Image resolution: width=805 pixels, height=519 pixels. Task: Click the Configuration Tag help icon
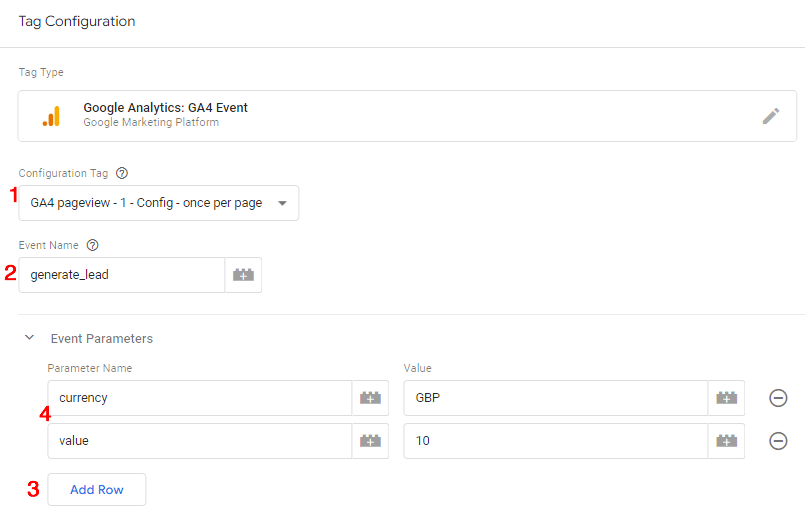click(122, 173)
